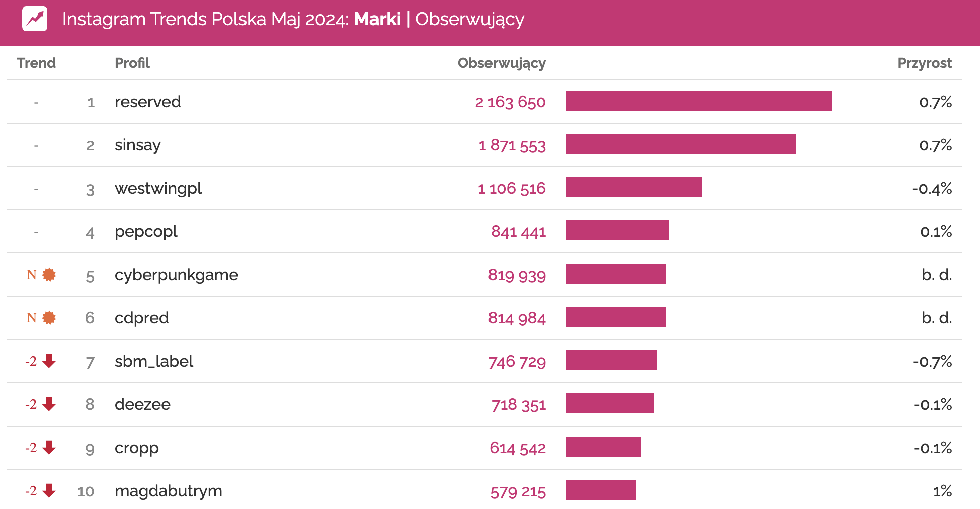
Task: Click the red down arrow beside sbm_label
Action: 49,361
